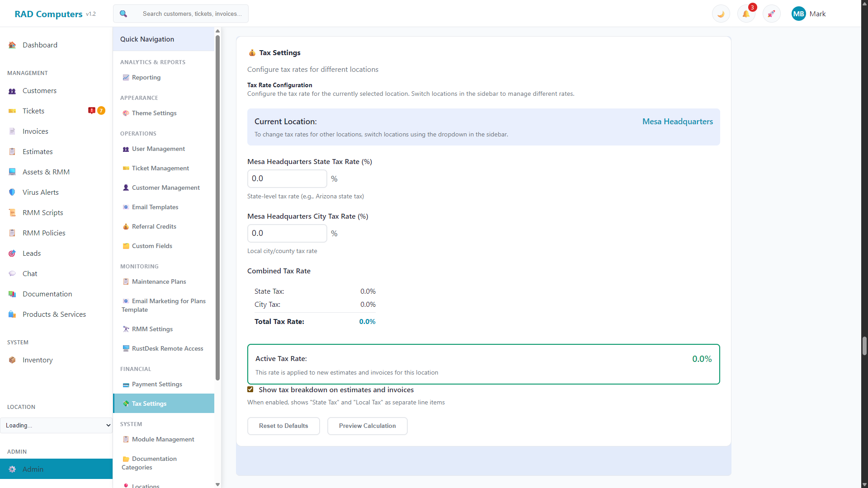Click the Admin gear icon
This screenshot has height=488, width=868.
12,469
